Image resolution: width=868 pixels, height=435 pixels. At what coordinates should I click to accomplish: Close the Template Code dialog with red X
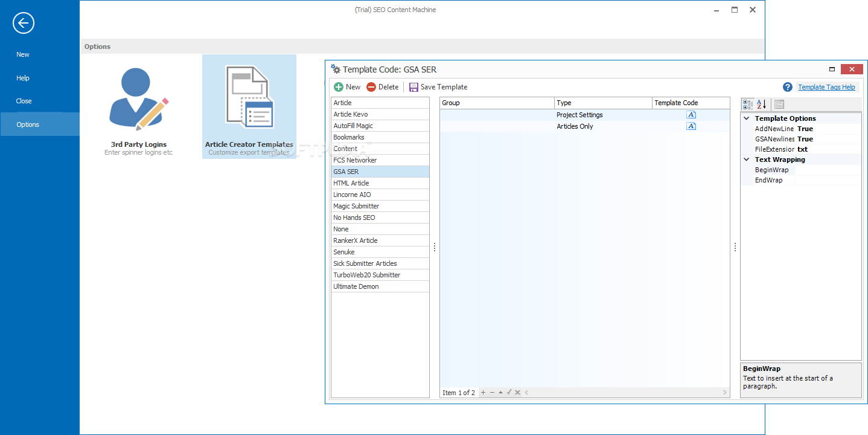click(x=852, y=69)
